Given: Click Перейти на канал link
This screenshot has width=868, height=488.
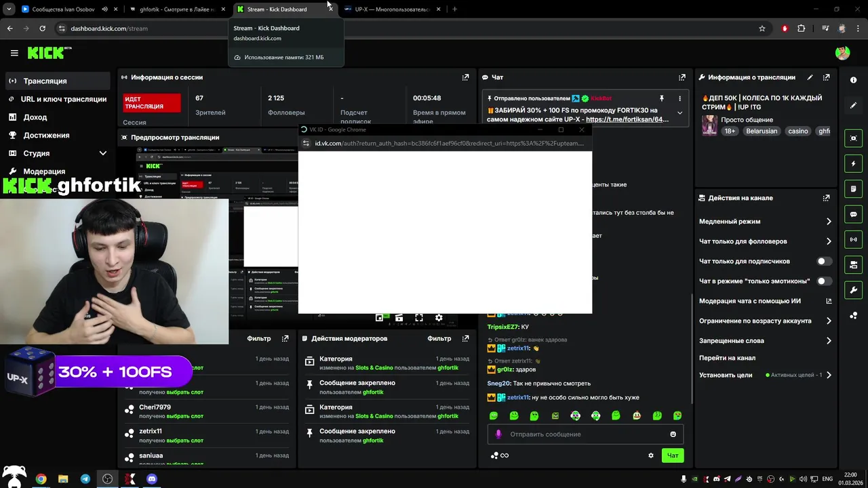Looking at the screenshot, I should [x=727, y=358].
